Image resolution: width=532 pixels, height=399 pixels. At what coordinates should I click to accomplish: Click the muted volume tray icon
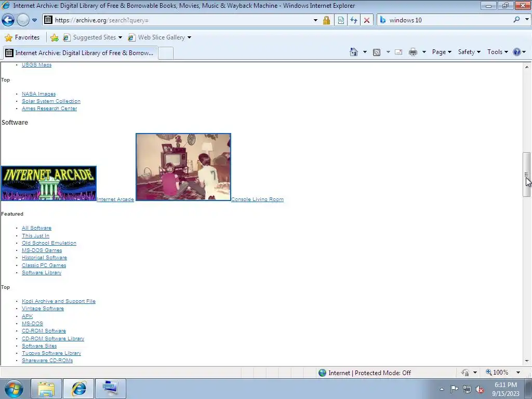pyautogui.click(x=480, y=389)
